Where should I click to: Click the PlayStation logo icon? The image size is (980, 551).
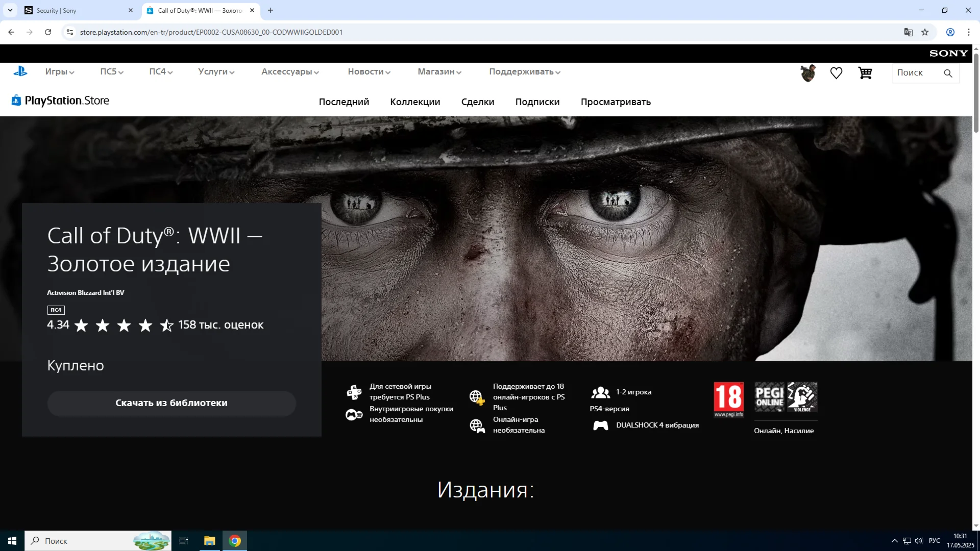point(20,71)
